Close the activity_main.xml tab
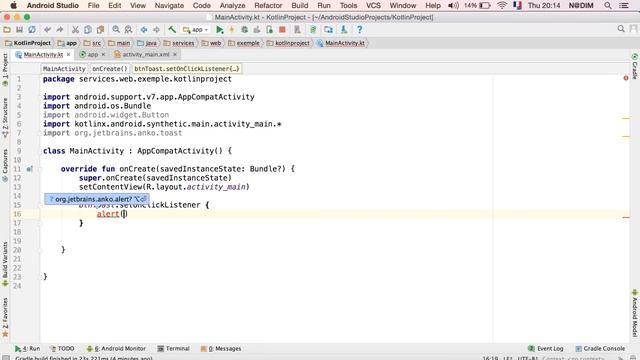Screen dimensions: 640x360 coord(175,54)
